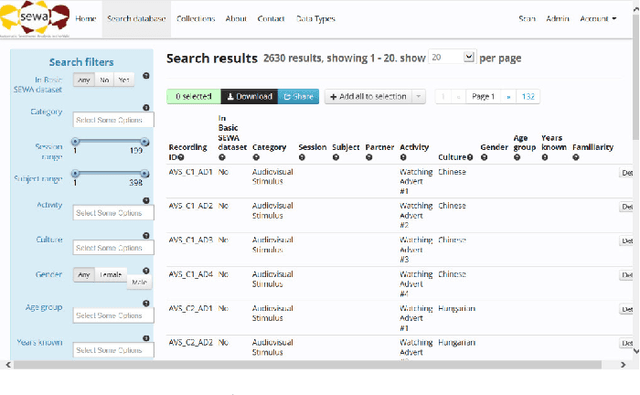Click the Page 1 indicator

[x=483, y=97]
